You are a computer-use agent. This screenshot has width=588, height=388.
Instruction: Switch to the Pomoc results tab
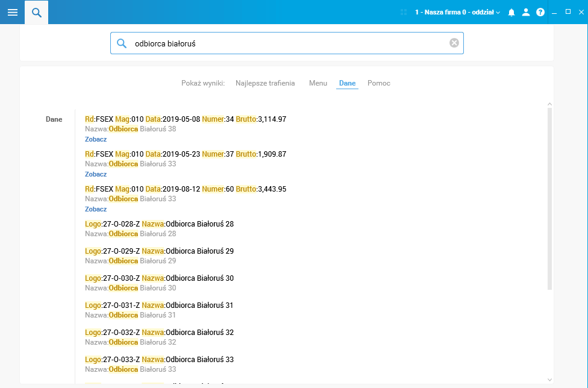(x=379, y=83)
